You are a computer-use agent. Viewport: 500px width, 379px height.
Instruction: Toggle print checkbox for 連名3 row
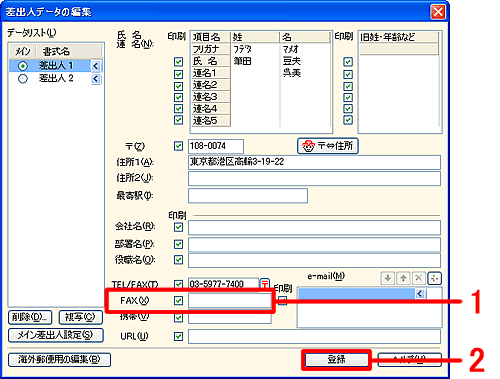coord(179,97)
